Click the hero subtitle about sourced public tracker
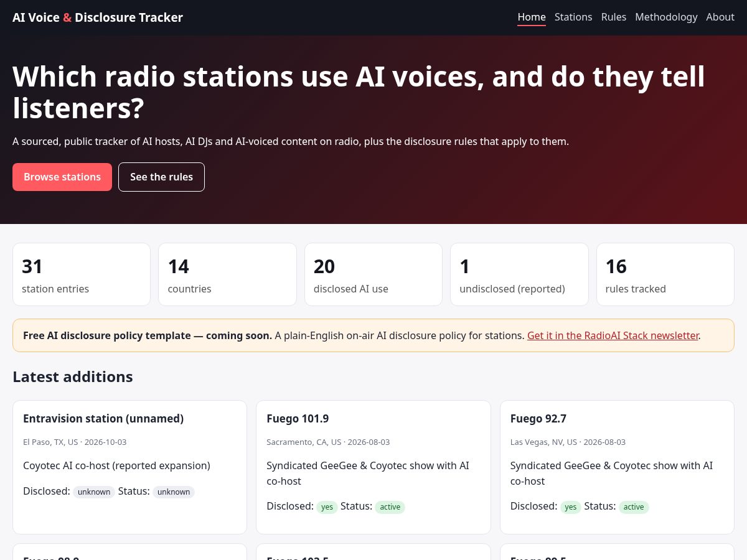Image resolution: width=747 pixels, height=560 pixels. pyautogui.click(x=291, y=141)
